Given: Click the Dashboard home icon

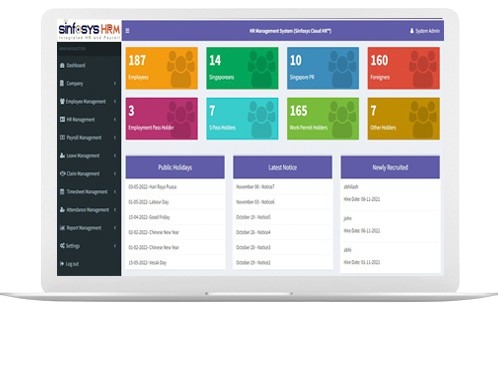Looking at the screenshot, I should 62,65.
